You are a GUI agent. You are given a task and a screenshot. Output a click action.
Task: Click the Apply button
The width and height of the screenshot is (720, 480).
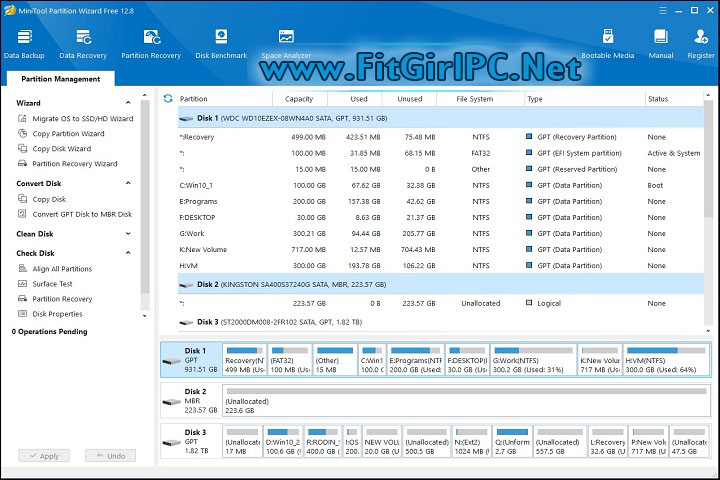click(44, 456)
